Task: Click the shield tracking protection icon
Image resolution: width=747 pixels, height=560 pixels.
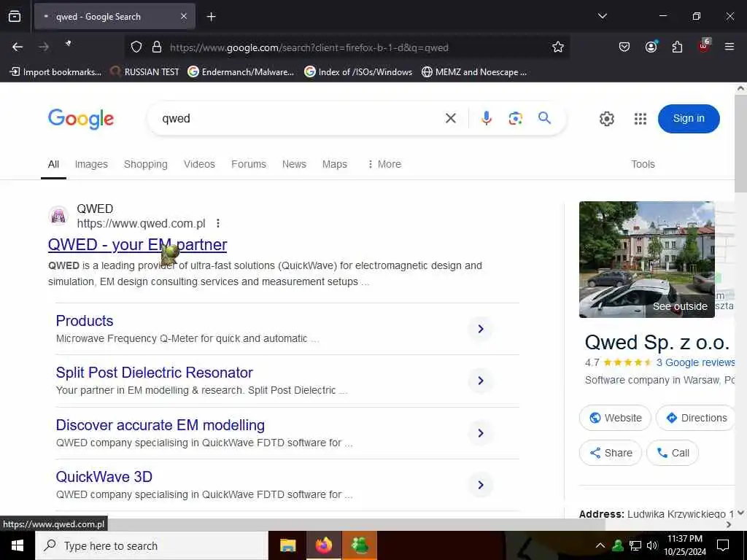Action: (x=136, y=47)
